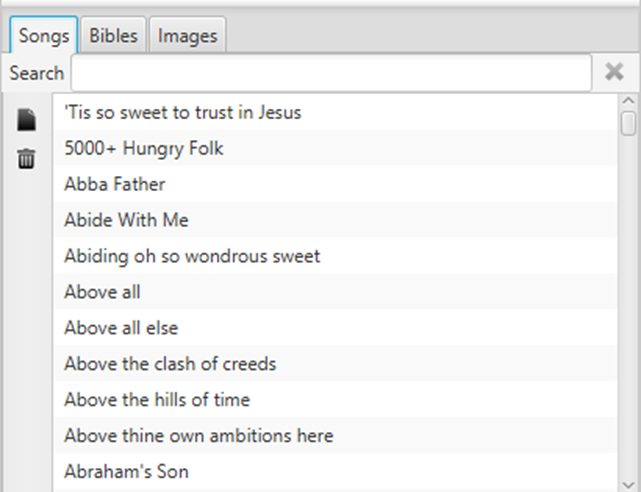The image size is (641, 492).
Task: Select "Abiding oh so wondrous sweet"
Action: click(192, 256)
